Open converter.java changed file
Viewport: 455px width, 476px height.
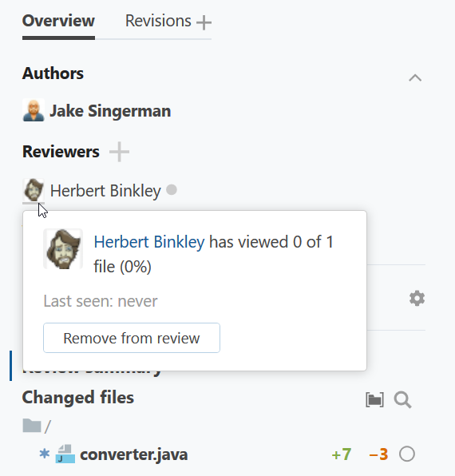134,454
